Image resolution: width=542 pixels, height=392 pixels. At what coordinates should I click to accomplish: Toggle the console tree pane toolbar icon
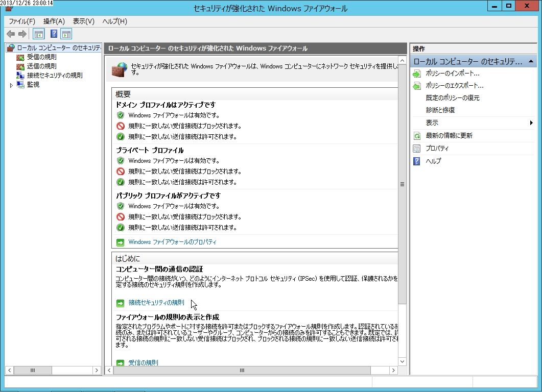tap(39, 34)
